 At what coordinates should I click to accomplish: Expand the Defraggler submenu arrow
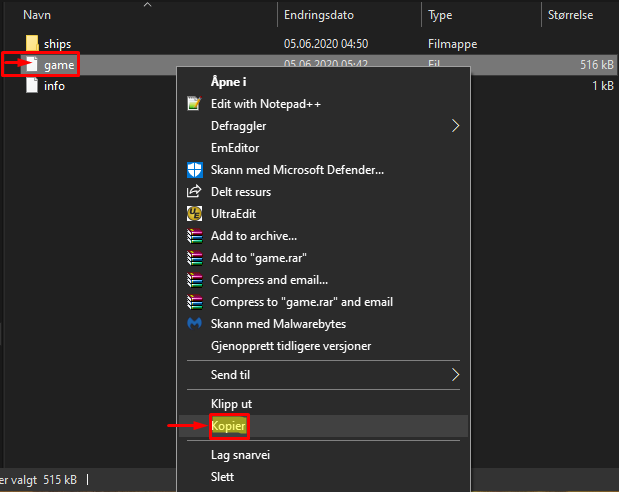[456, 126]
